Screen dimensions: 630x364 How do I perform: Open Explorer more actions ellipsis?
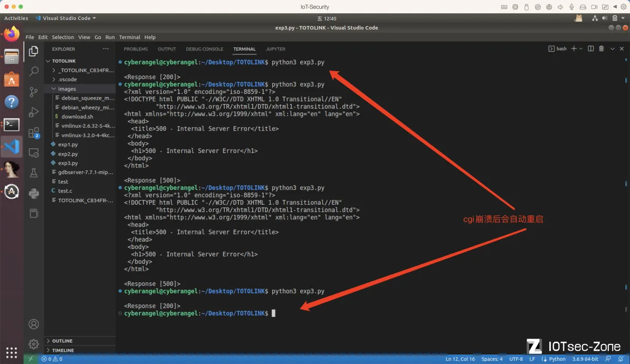106,49
